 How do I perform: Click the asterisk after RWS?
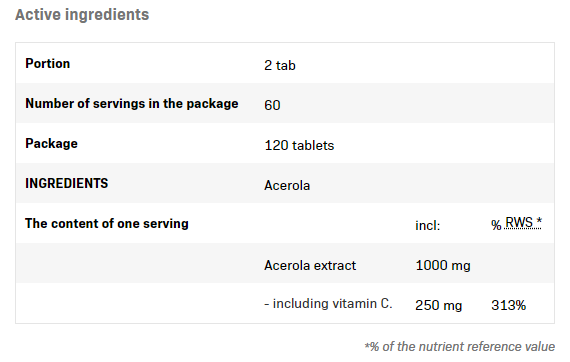click(x=538, y=222)
